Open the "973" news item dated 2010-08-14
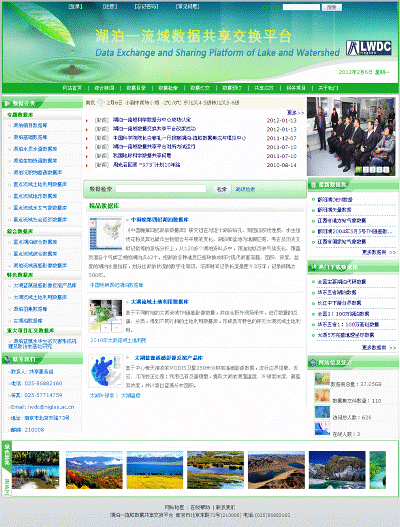 147,165
